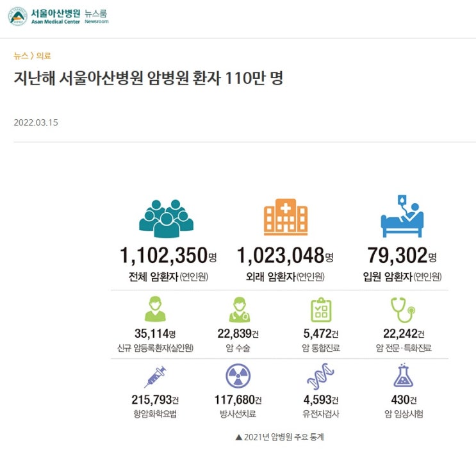This screenshot has width=476, height=457.
Task: Click the purple syringe chemotherapy icon
Action: [155, 377]
